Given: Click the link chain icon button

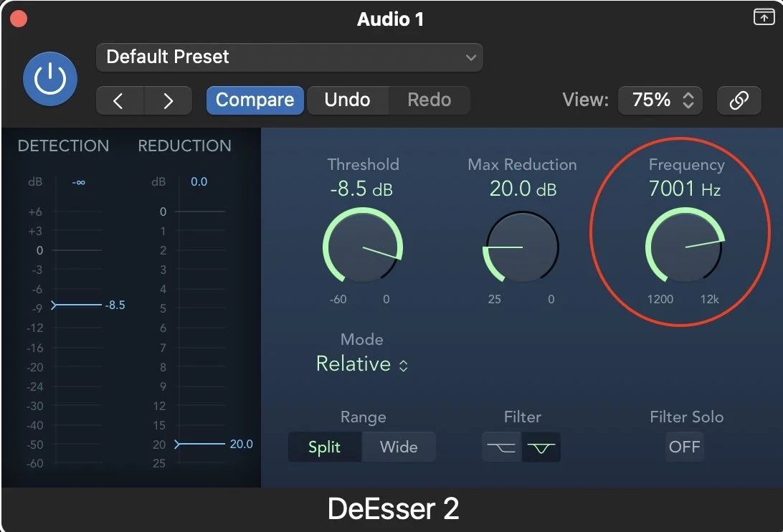Looking at the screenshot, I should (739, 100).
